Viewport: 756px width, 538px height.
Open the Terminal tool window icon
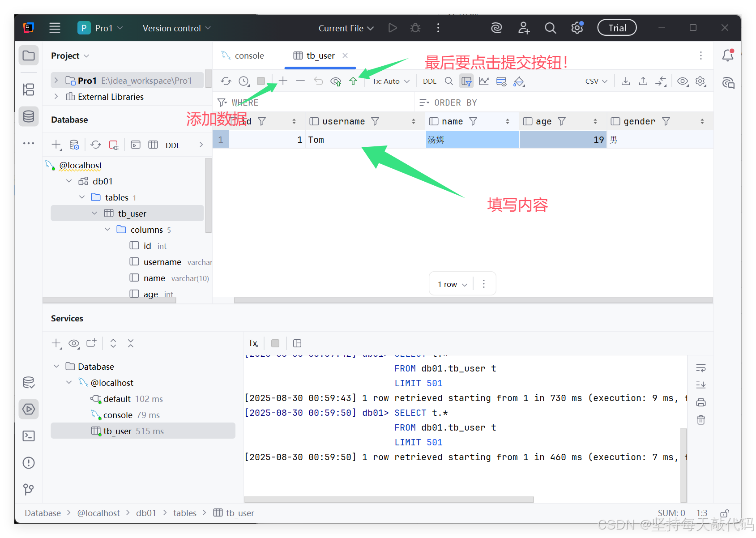coord(29,436)
